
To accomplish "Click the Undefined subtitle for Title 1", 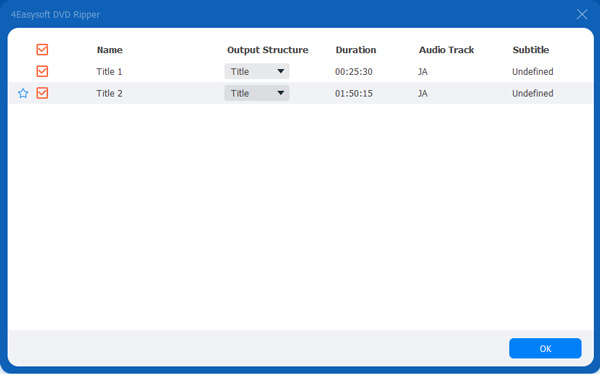I will tap(533, 72).
